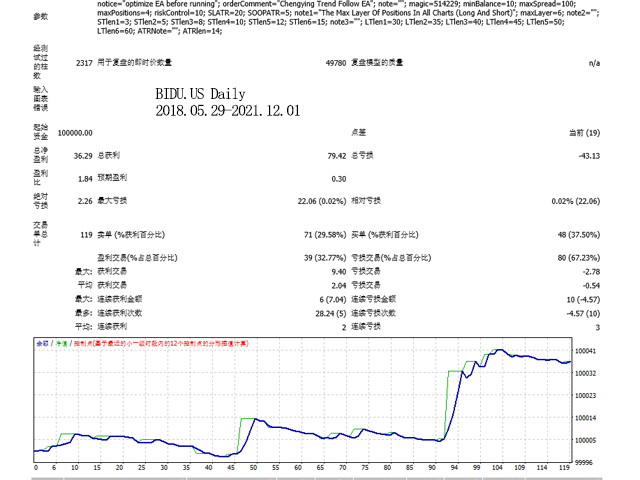Click the chart y-axis label 100005
Screen dimensions: 640x480
coord(585,440)
